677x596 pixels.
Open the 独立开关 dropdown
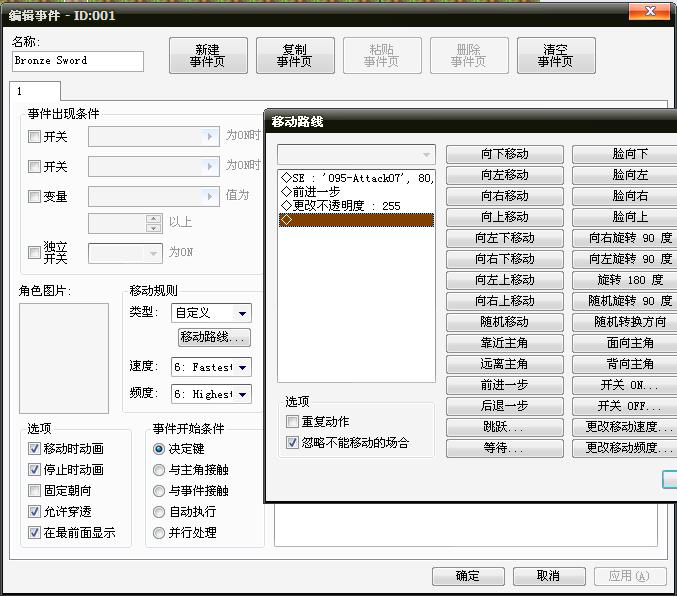click(125, 253)
